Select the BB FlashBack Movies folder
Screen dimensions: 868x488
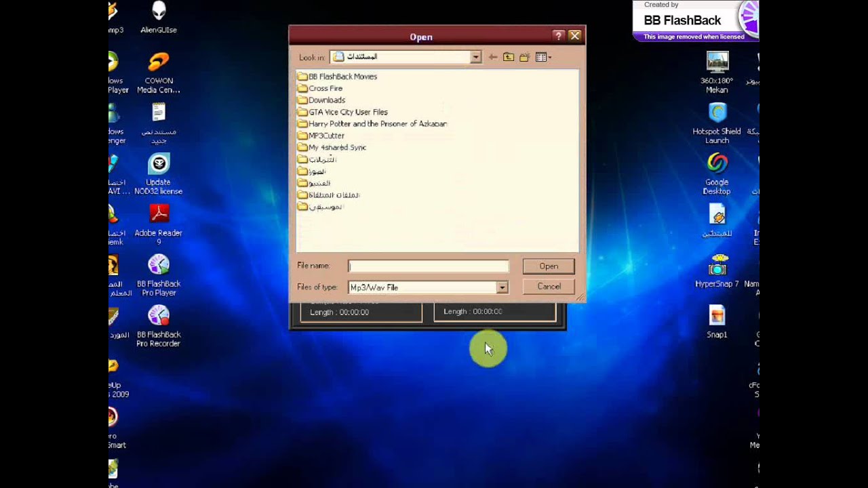coord(337,77)
